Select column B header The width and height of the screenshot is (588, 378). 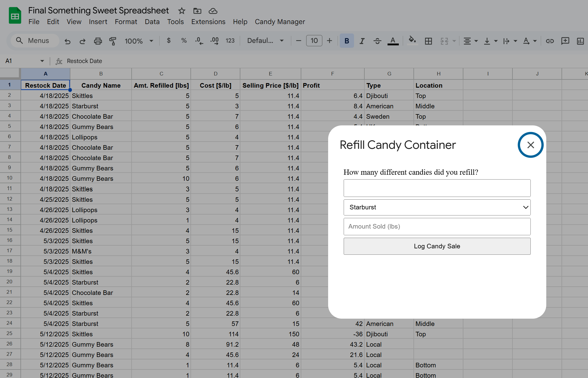[101, 74]
